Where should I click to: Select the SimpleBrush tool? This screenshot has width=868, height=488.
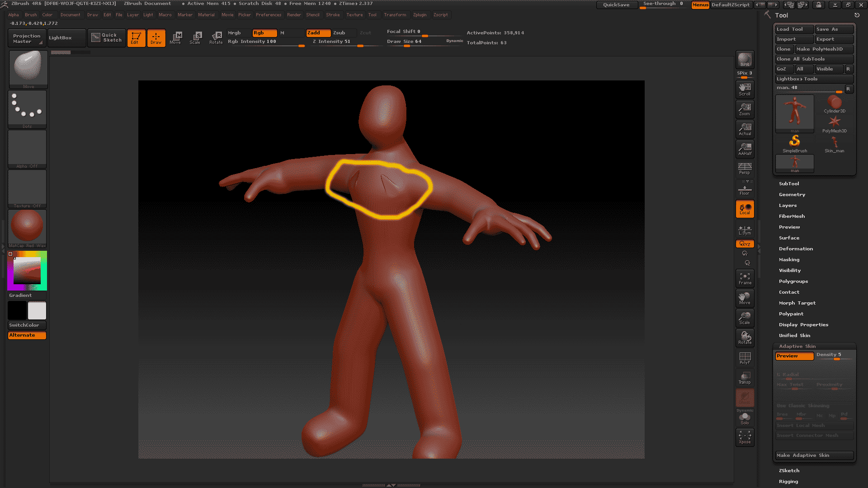[x=795, y=144]
